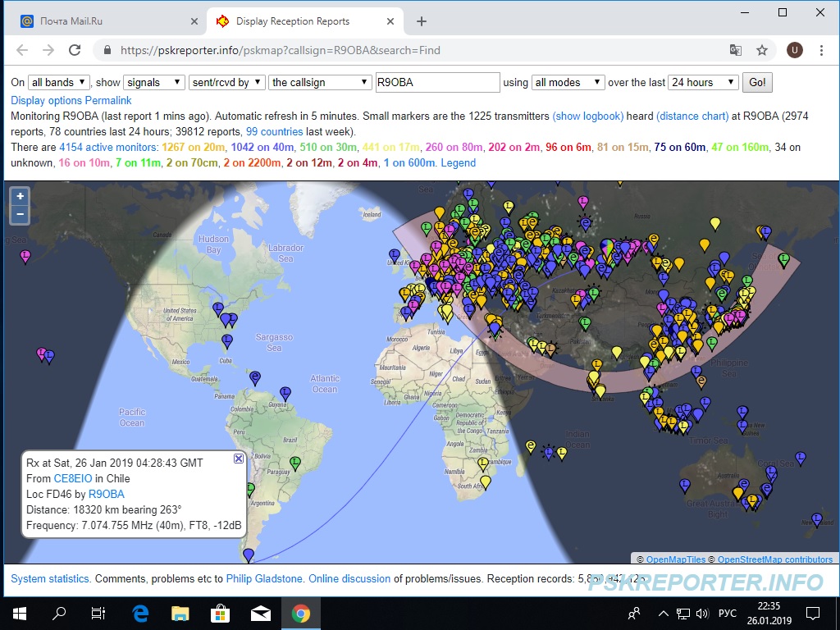Image resolution: width=840 pixels, height=630 pixels.
Task: Open Chrome from the taskbar
Action: click(x=300, y=613)
